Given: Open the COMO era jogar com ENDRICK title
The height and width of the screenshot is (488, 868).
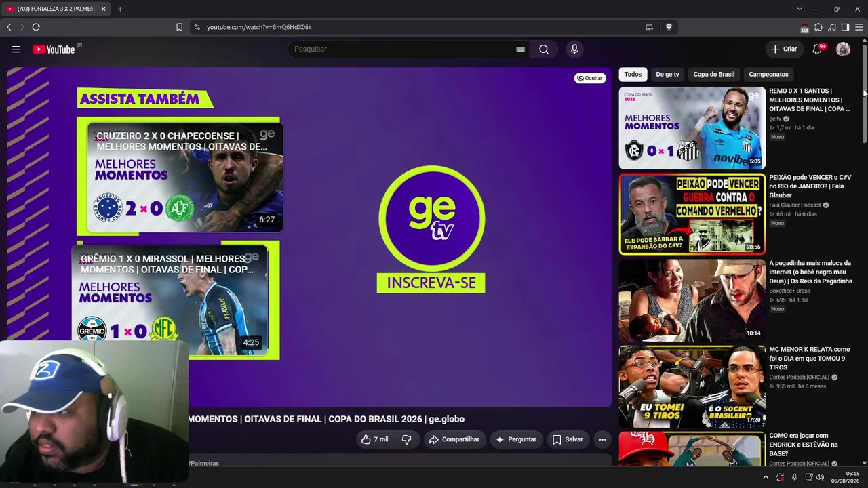Looking at the screenshot, I should tap(803, 445).
